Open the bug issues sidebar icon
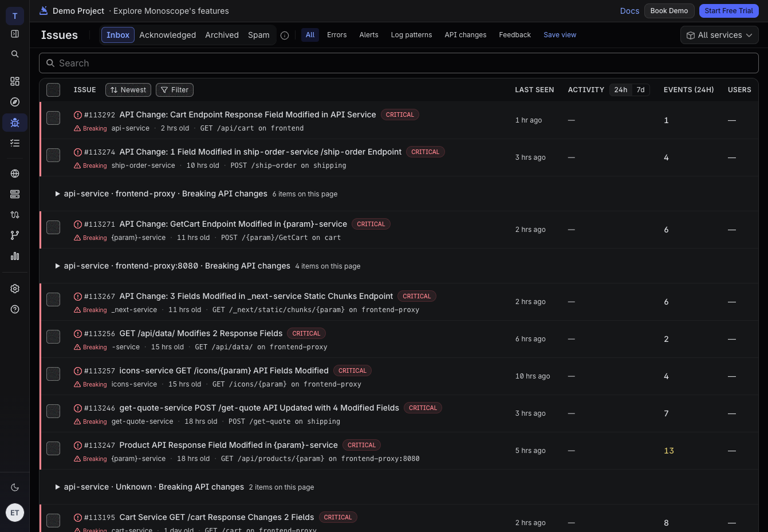The height and width of the screenshot is (532, 768). pyautogui.click(x=15, y=123)
